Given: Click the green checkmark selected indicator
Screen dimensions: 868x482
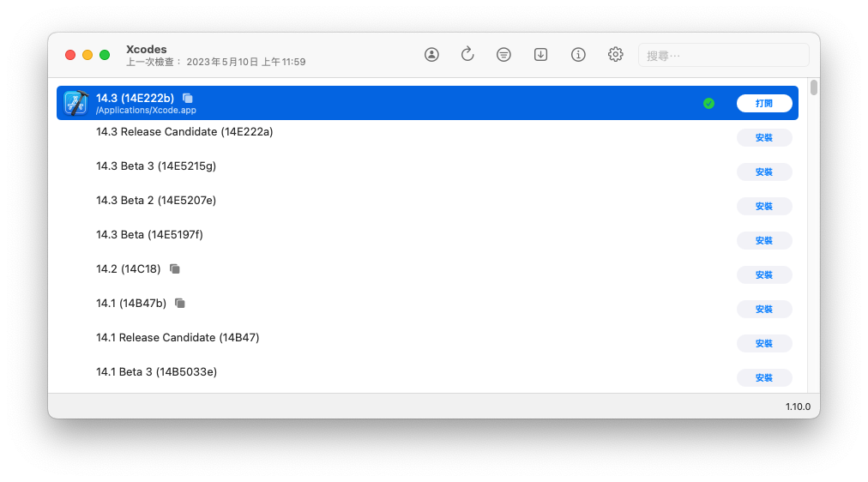Looking at the screenshot, I should [x=708, y=104].
